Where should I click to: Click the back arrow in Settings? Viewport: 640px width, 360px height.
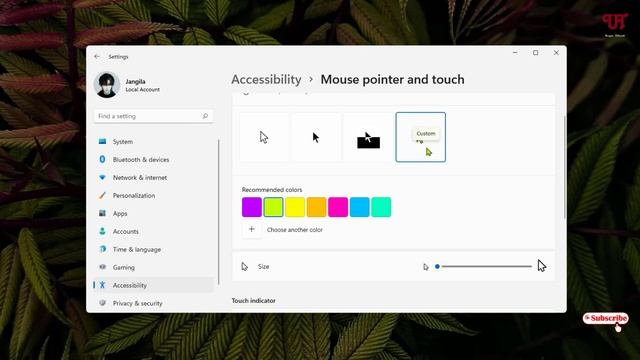pyautogui.click(x=97, y=57)
